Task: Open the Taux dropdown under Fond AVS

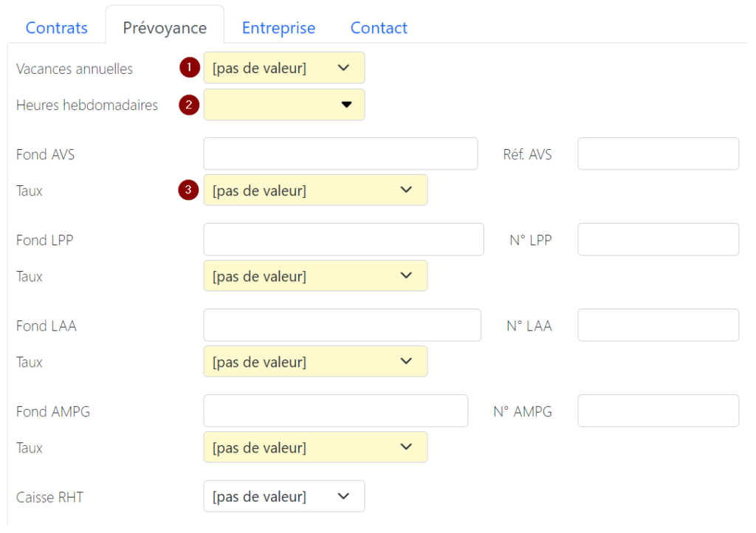Action: (x=315, y=190)
